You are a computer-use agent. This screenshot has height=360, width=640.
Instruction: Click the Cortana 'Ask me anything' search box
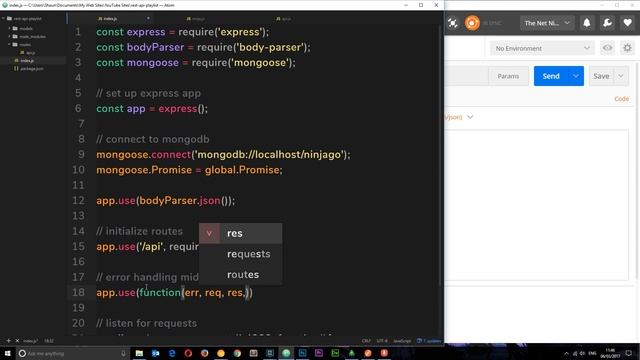click(73, 353)
